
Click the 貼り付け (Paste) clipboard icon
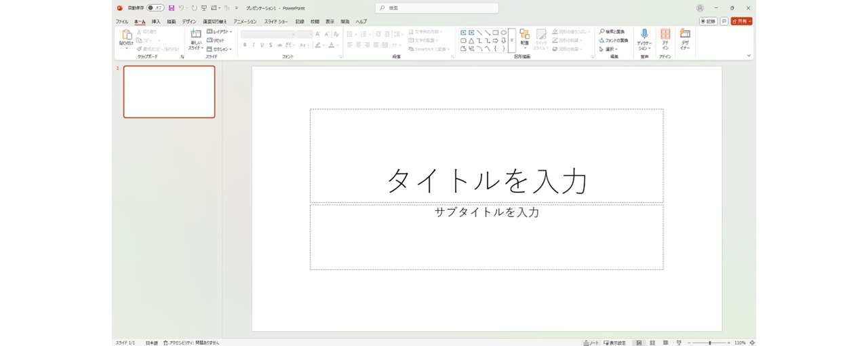(126, 35)
